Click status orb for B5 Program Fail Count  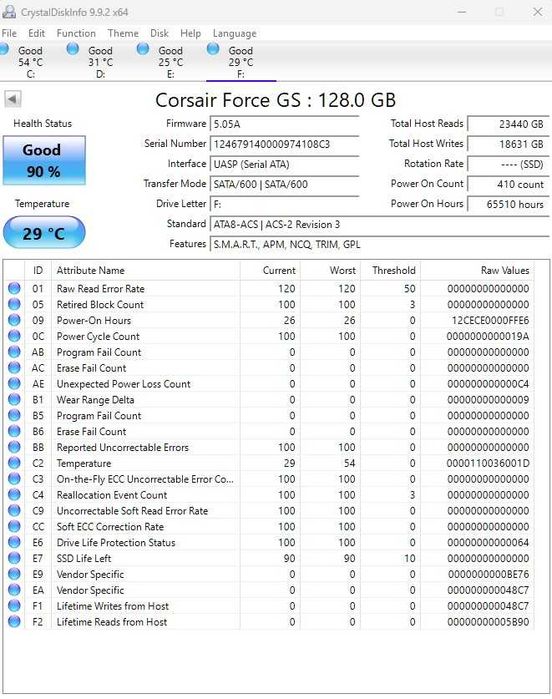(x=14, y=415)
